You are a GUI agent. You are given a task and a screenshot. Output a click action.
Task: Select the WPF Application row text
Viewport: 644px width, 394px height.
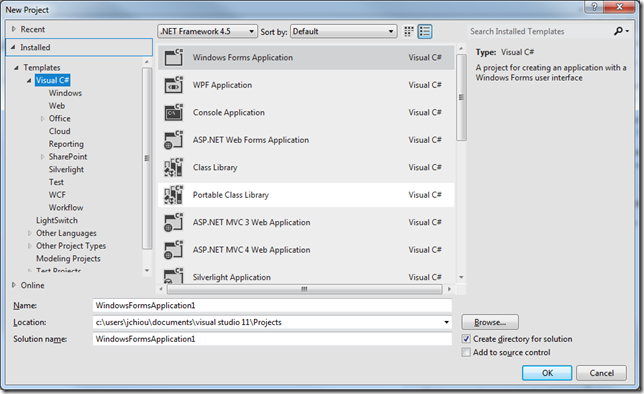pyautogui.click(x=223, y=85)
